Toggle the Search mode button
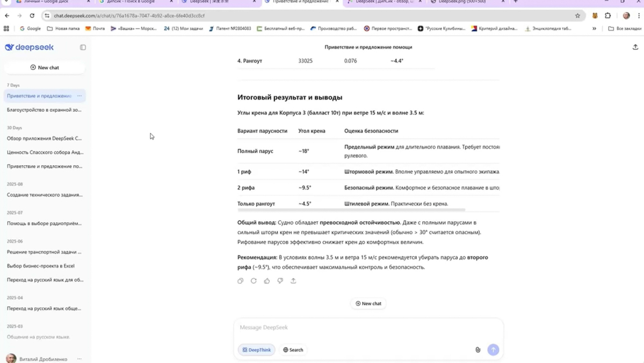This screenshot has height=363, width=644. pos(293,350)
